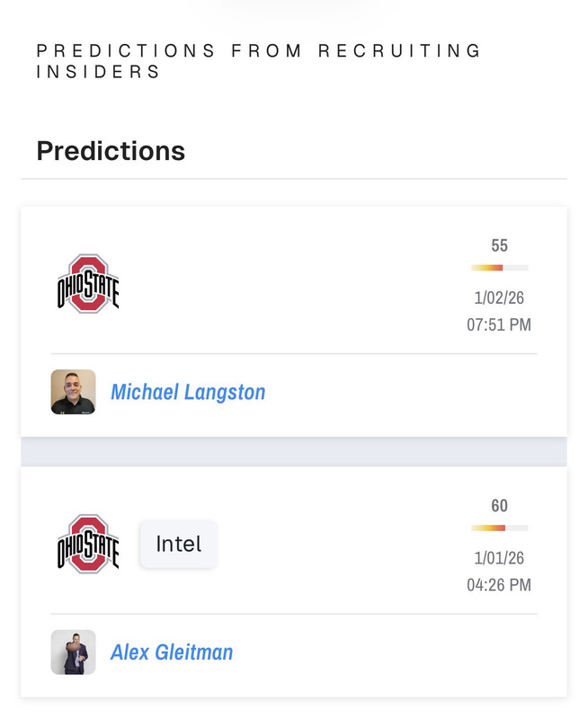Open Alex Gleitman's profile link

tap(172, 652)
